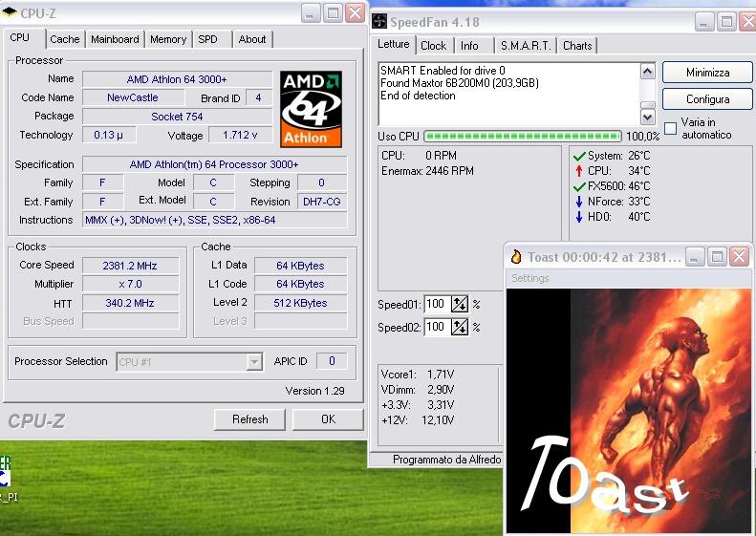This screenshot has width=756, height=536.
Task: Open the S.M.A.R.T. tab in SpeedFan
Action: pos(526,46)
